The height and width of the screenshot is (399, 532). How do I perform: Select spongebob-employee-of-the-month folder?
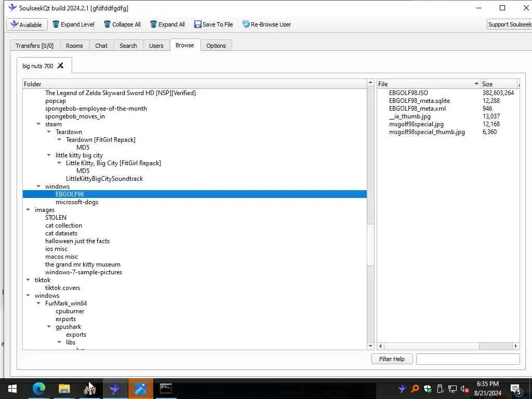click(96, 109)
